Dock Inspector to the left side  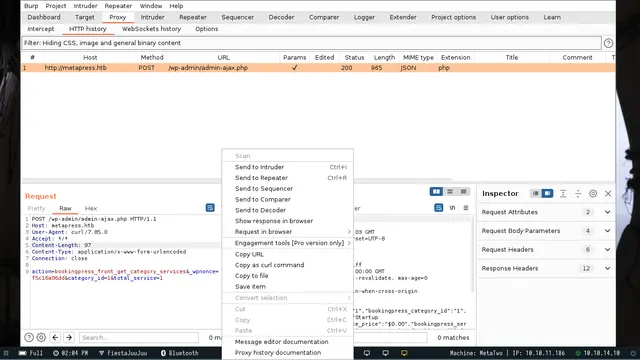click(536, 193)
